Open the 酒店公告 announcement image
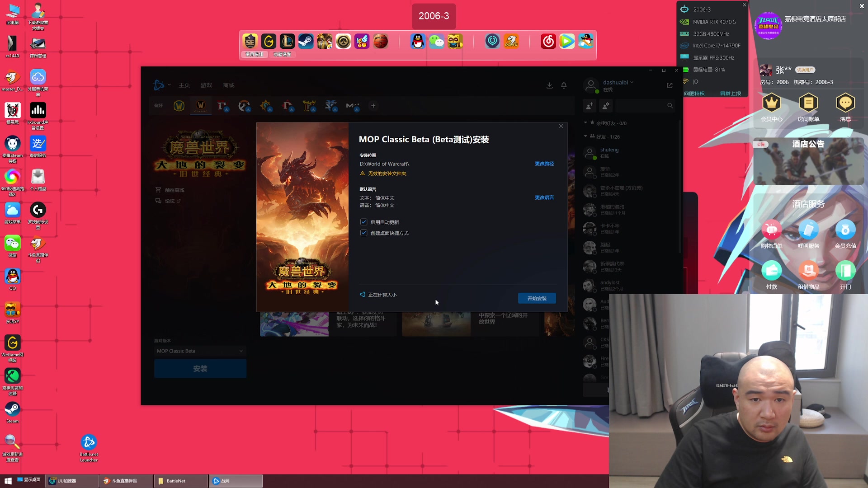 click(808, 161)
